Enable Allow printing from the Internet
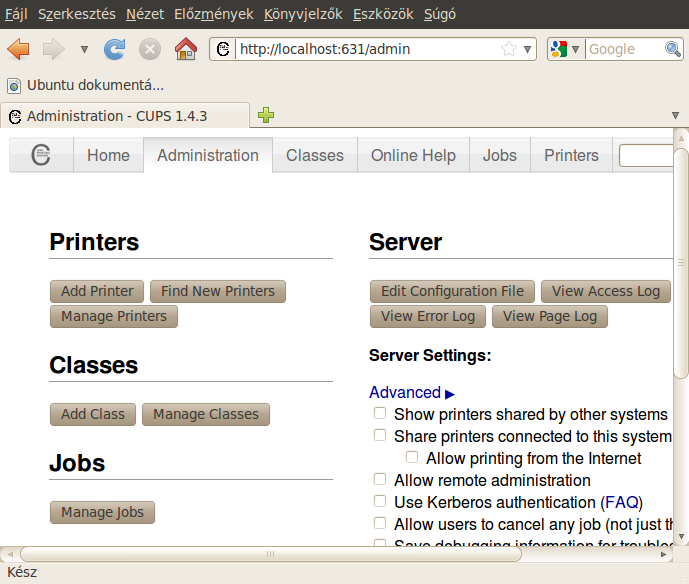This screenshot has width=689, height=584. [412, 457]
